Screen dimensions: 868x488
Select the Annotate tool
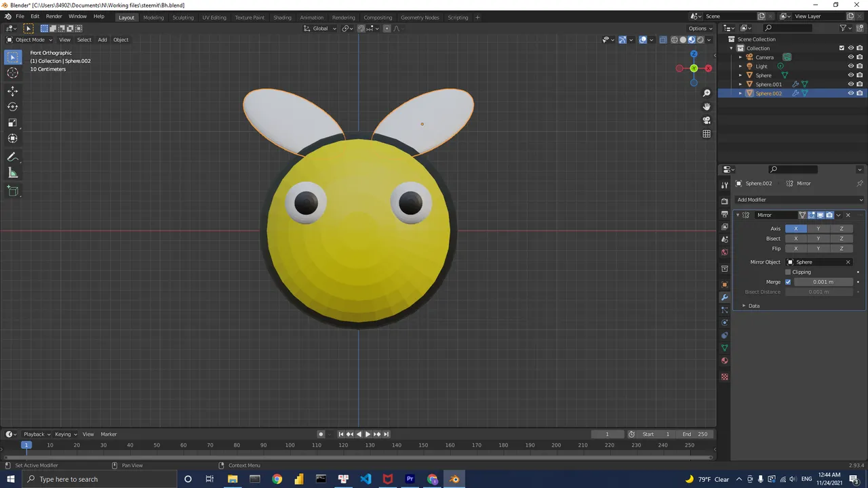[x=13, y=157]
